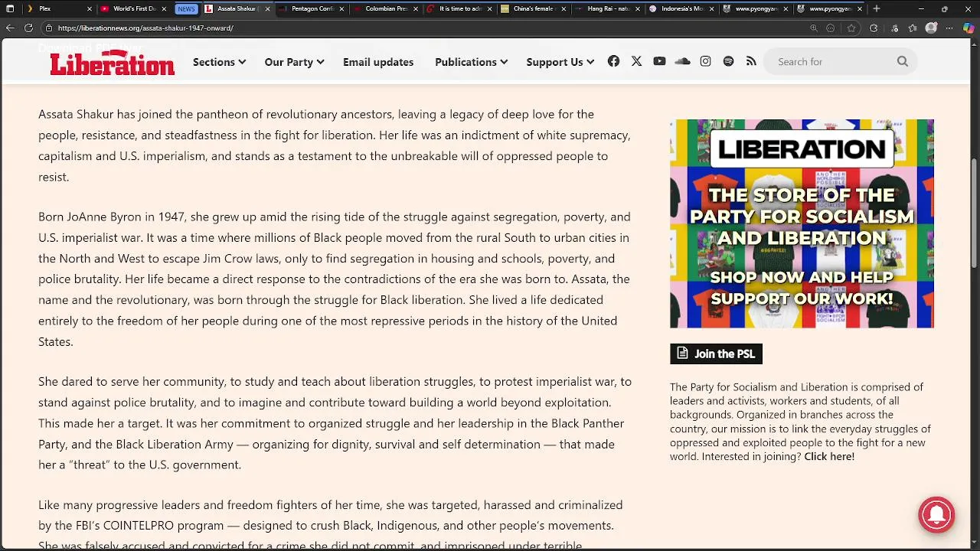Open browser Extensions puzzle icon
Screen dimensions: 980x551
pos(874,28)
